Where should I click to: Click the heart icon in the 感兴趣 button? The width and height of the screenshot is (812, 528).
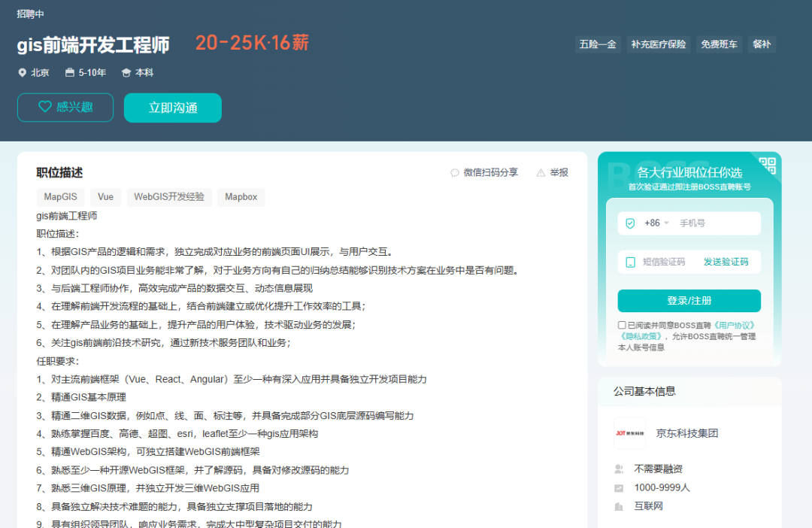click(46, 107)
